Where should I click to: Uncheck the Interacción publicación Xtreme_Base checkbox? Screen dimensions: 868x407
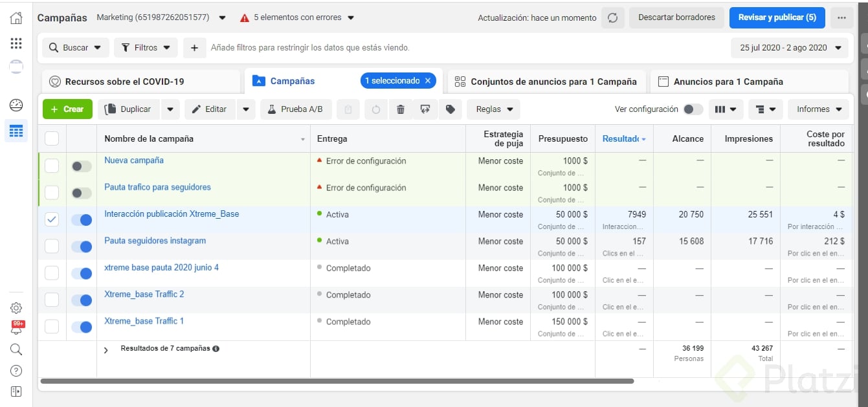tap(52, 219)
